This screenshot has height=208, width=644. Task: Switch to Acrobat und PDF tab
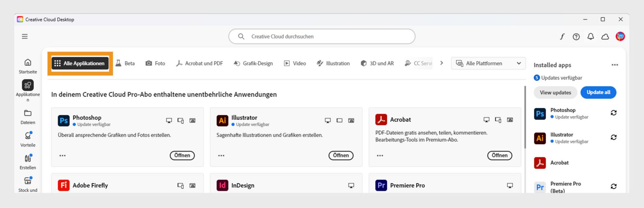point(199,63)
